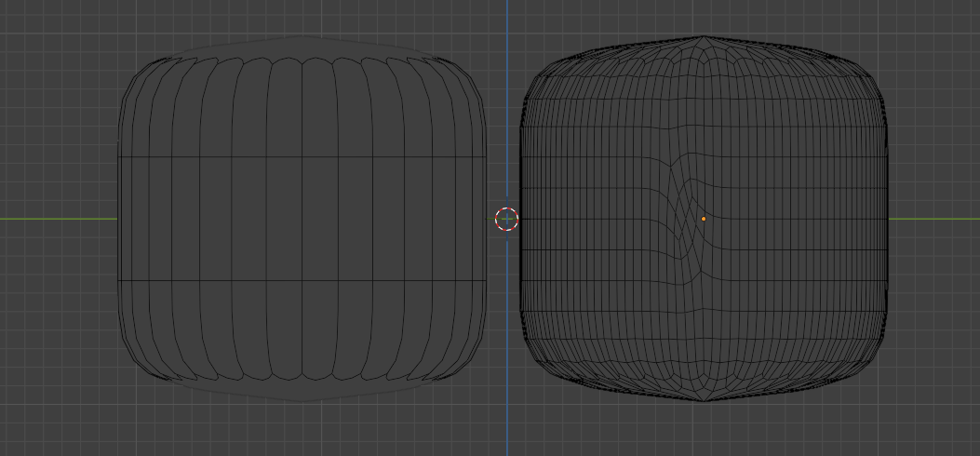980x456 pixels.
Task: Select central vertical edge of low-density mesh
Action: [302, 219]
